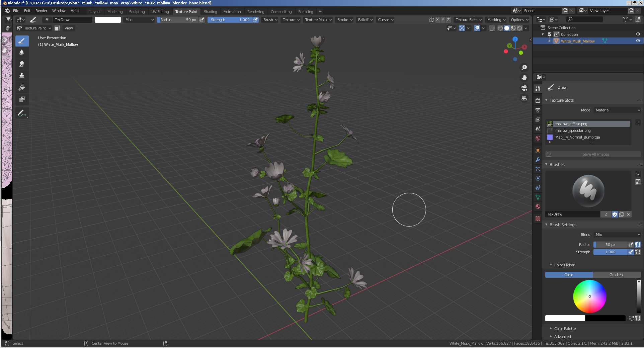Click the TexDraw brush preview thumbnail
Screen dimensions: 644x348
pos(588,191)
